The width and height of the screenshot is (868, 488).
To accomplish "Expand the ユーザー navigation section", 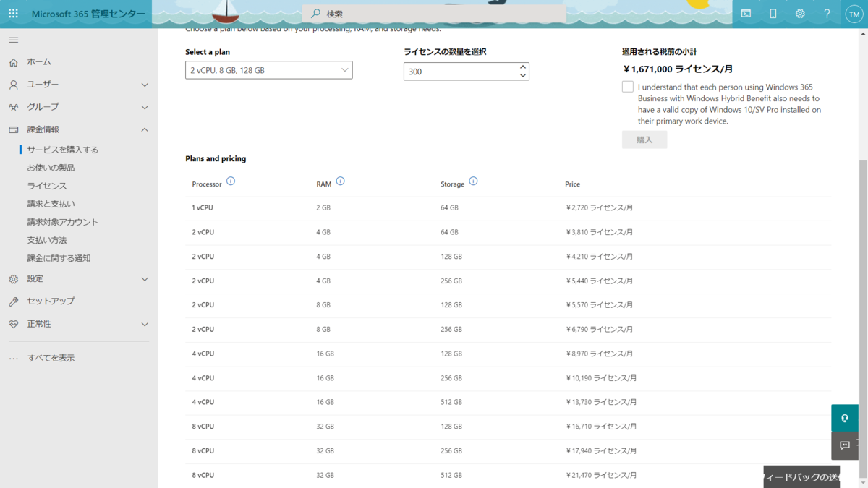I will click(145, 85).
